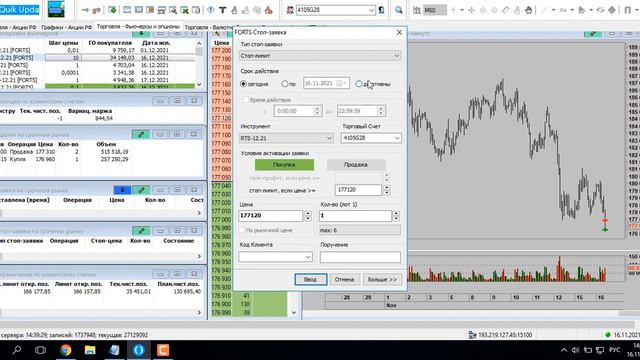
Task: Open the orange app on the taskbar
Action: tap(163, 350)
